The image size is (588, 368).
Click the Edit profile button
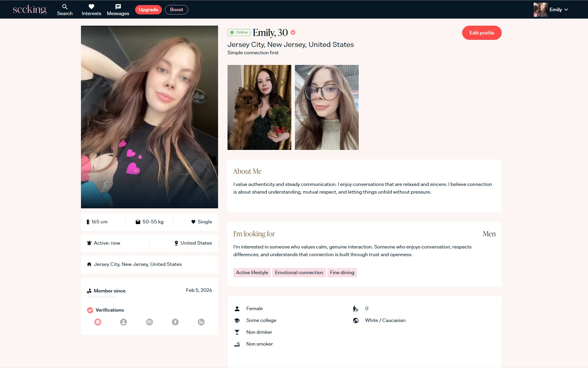point(482,33)
